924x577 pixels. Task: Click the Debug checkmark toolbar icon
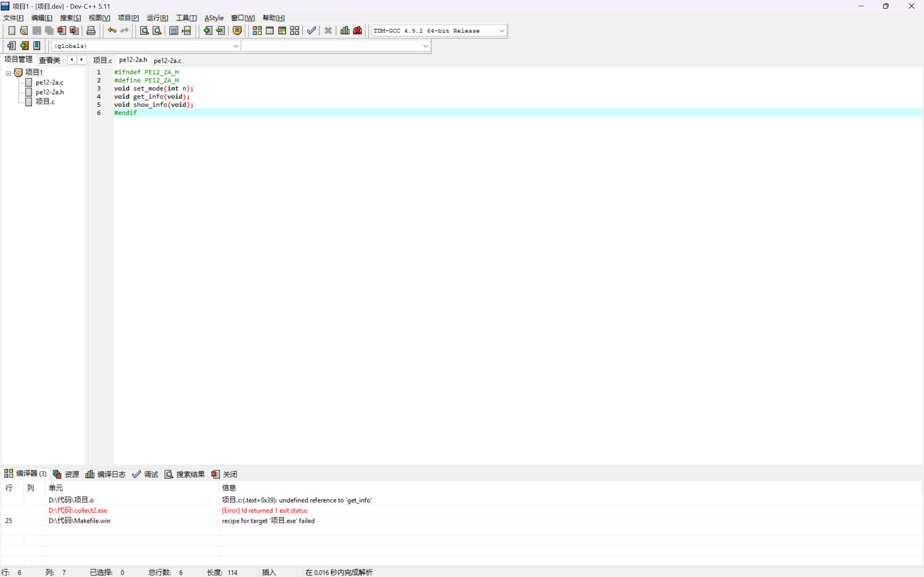click(311, 31)
